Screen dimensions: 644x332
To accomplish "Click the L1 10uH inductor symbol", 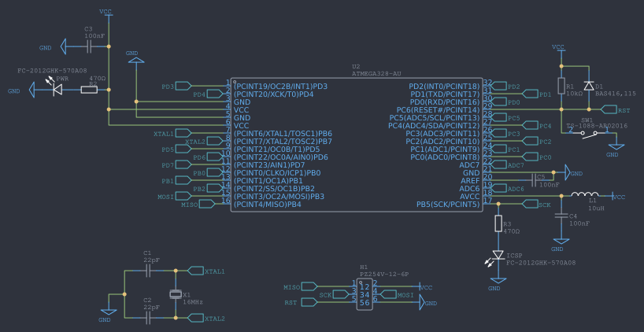I will [x=584, y=196].
